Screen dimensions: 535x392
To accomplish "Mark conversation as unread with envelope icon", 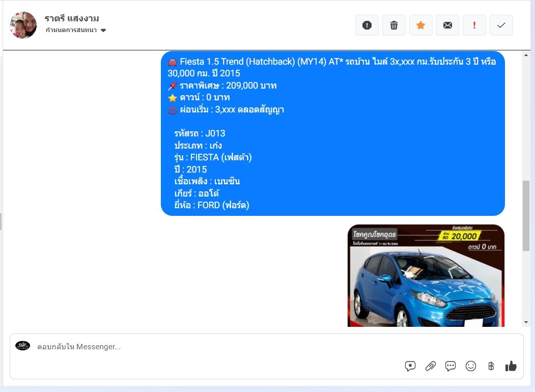I will point(447,25).
